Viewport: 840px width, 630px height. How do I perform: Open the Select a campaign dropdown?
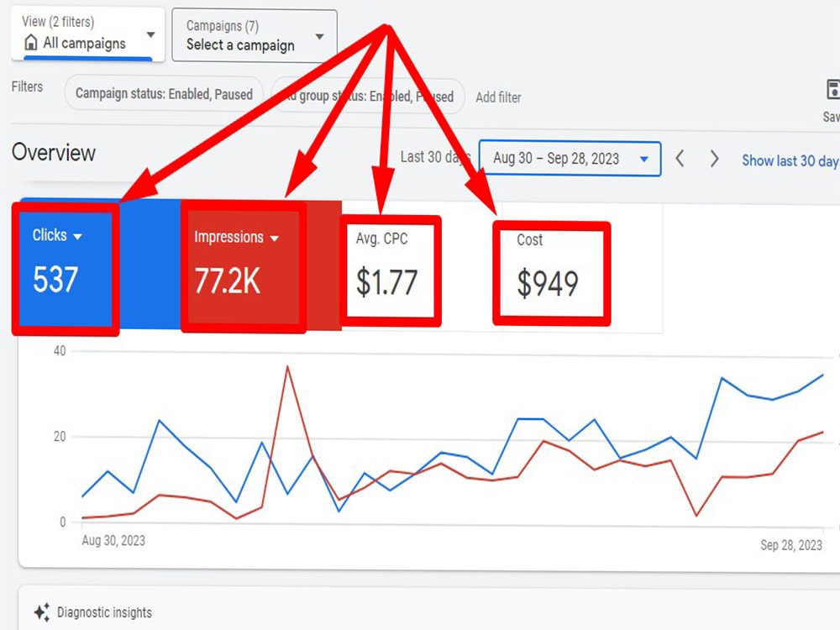[255, 35]
